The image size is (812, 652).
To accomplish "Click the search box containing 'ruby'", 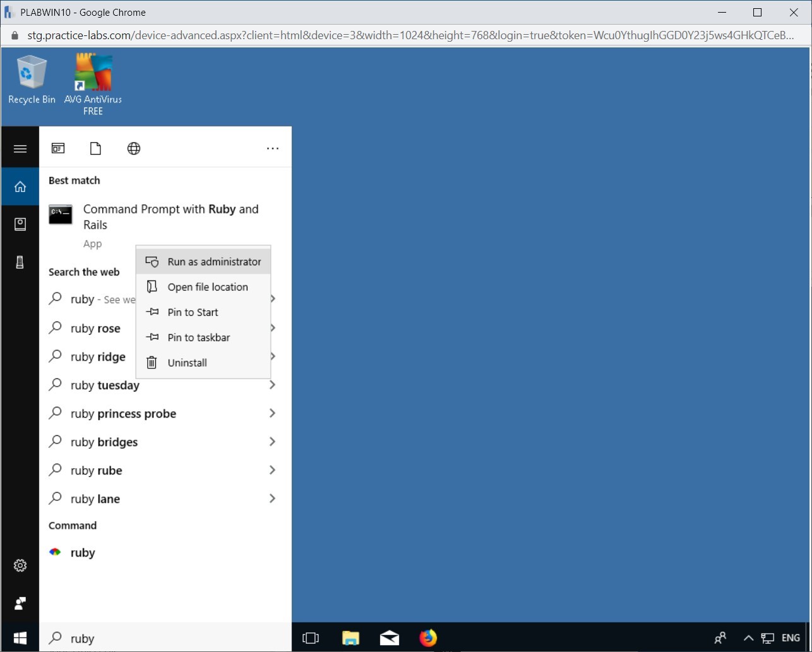I will point(164,638).
